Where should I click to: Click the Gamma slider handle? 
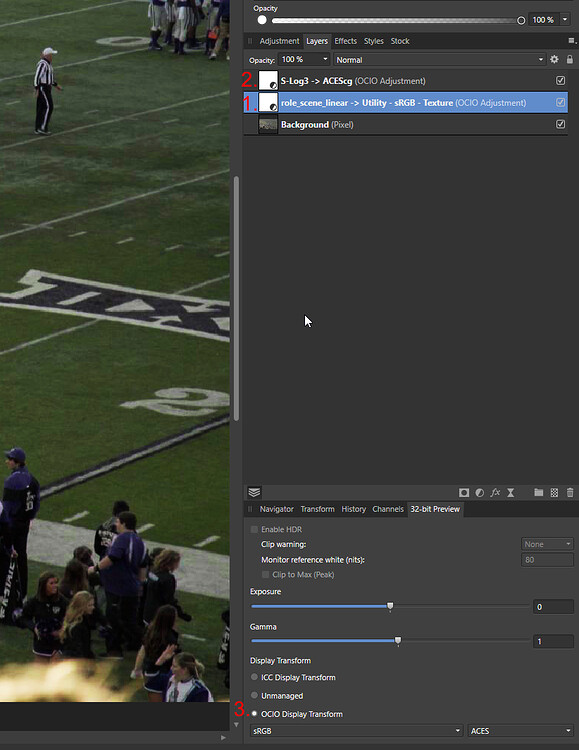tap(398, 641)
